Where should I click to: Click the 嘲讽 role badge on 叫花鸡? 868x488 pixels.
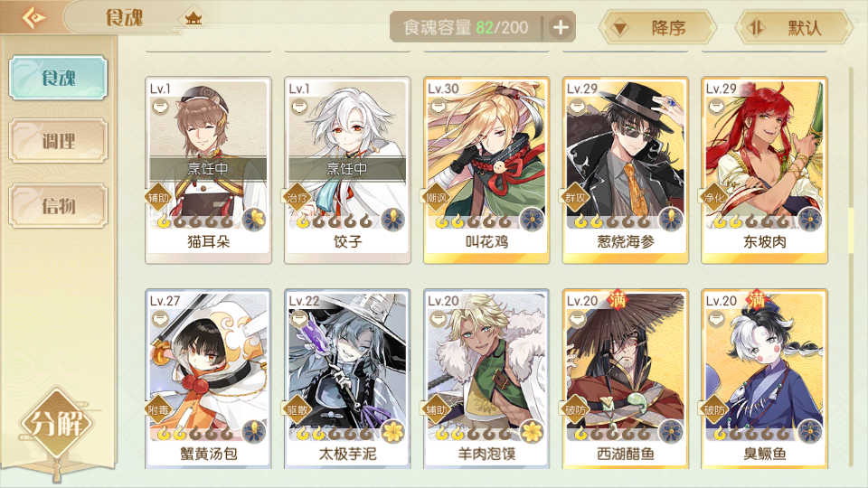click(x=436, y=197)
